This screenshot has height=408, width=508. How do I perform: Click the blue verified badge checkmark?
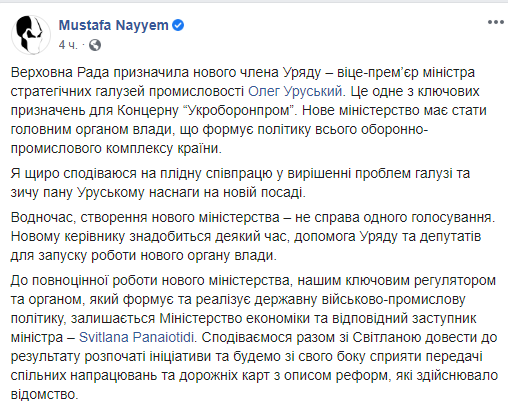178,25
